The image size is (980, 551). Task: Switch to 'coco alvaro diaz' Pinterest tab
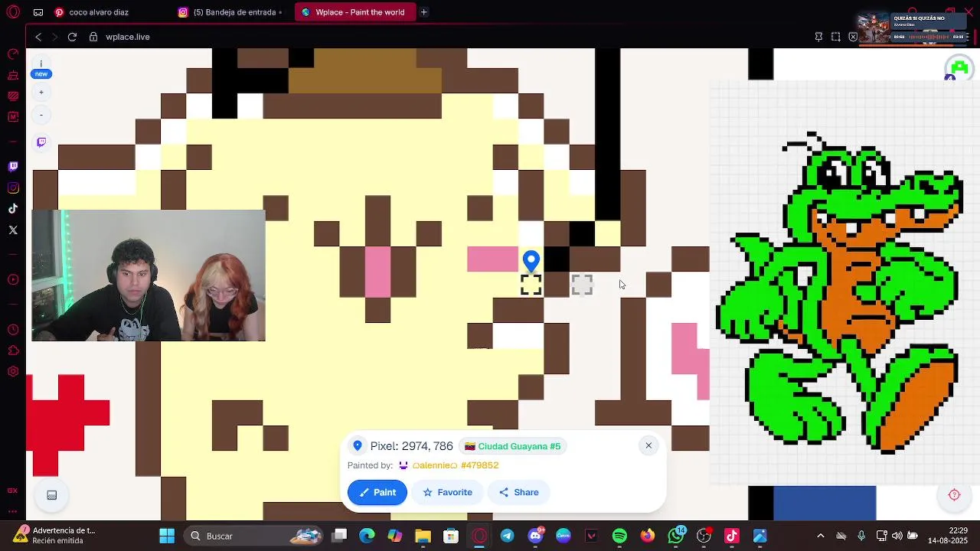click(x=100, y=12)
